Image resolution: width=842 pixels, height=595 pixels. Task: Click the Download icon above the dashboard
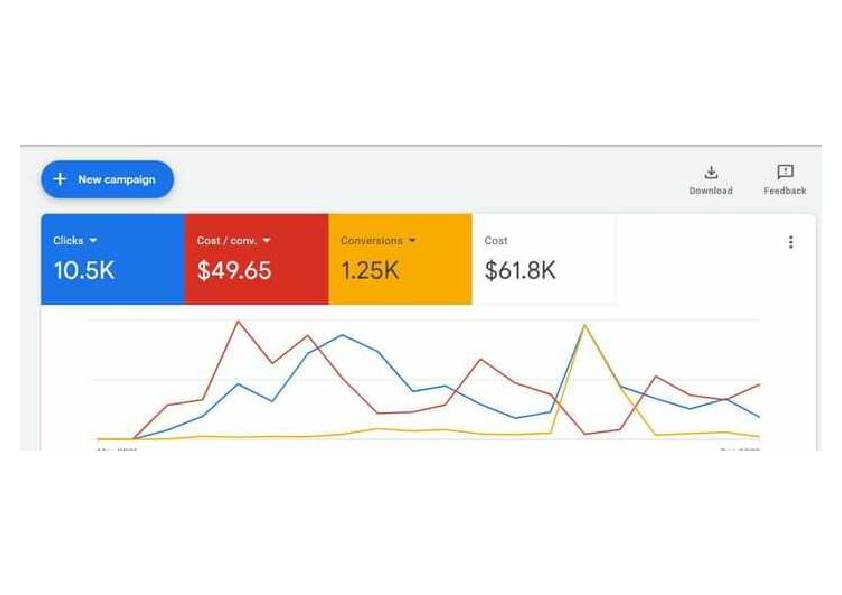[711, 171]
